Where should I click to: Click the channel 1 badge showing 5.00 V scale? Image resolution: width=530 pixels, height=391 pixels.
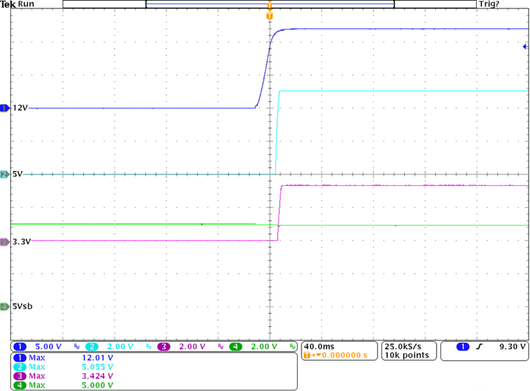[20, 347]
